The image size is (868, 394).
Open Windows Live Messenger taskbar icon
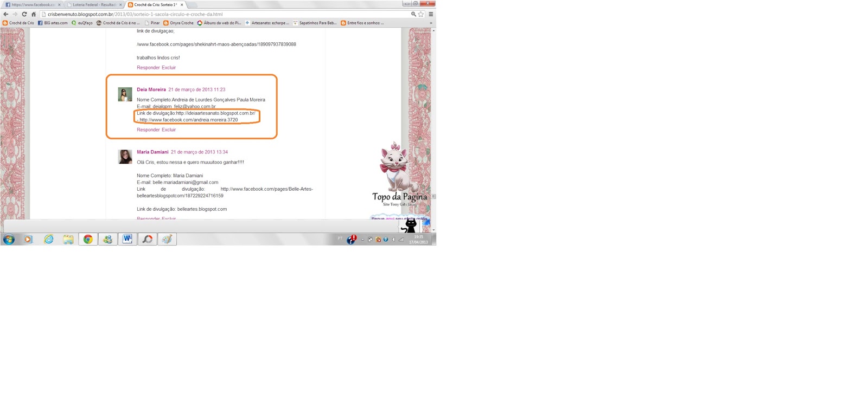[107, 239]
